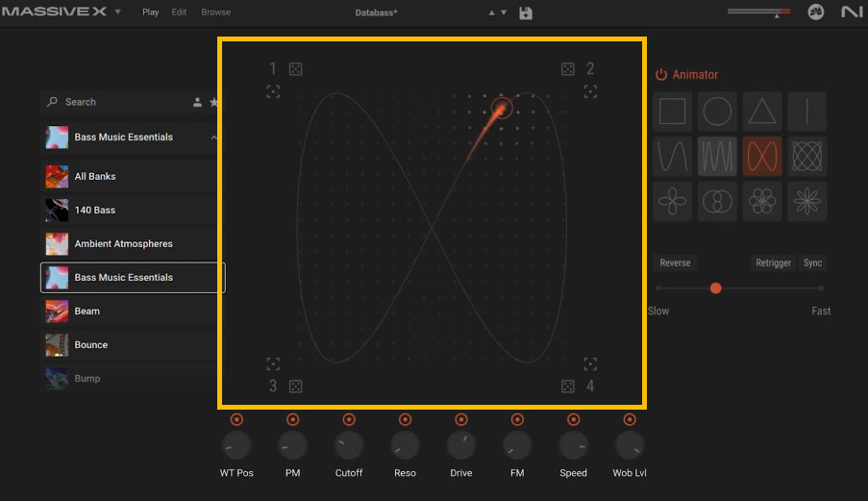Click the Databass preset name

point(377,13)
